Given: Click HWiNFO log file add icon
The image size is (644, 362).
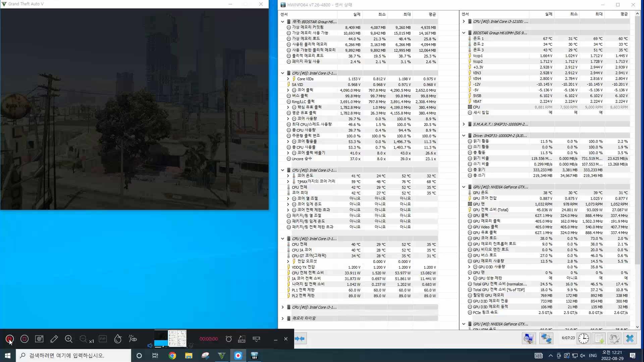Looking at the screenshot, I should pyautogui.click(x=599, y=338).
